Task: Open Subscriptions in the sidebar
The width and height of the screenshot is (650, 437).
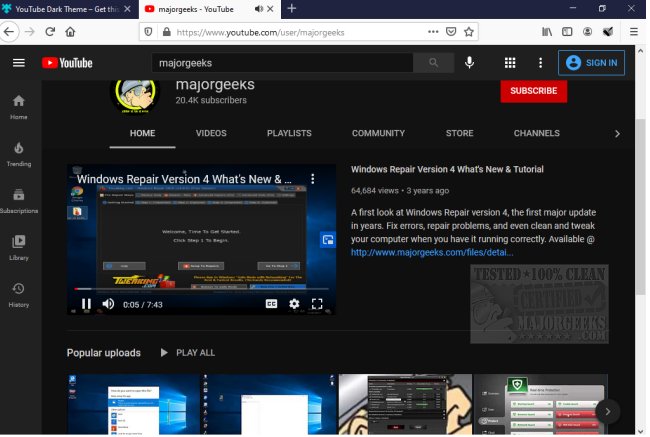Action: (x=19, y=201)
